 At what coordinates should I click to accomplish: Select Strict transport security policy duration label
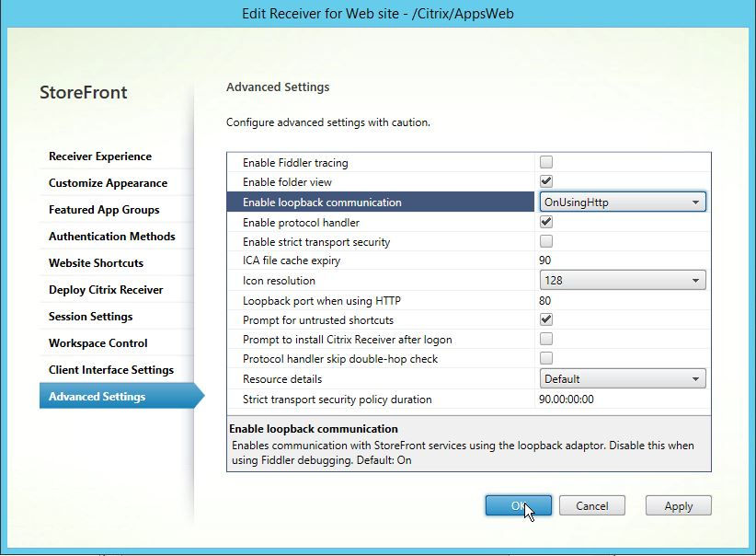click(337, 400)
